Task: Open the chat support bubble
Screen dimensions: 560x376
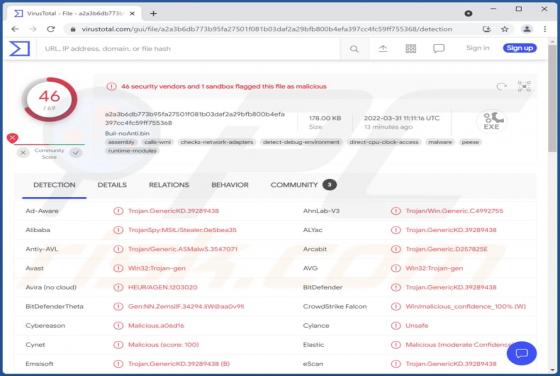Action: (x=521, y=353)
